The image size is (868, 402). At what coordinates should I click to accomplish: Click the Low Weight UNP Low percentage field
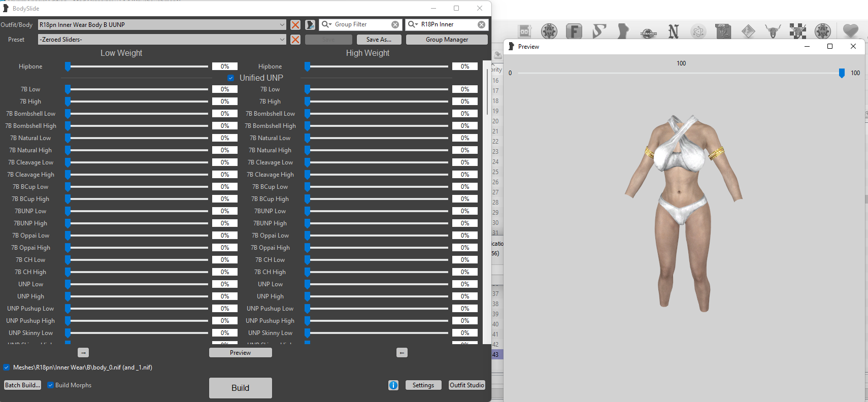(x=225, y=284)
